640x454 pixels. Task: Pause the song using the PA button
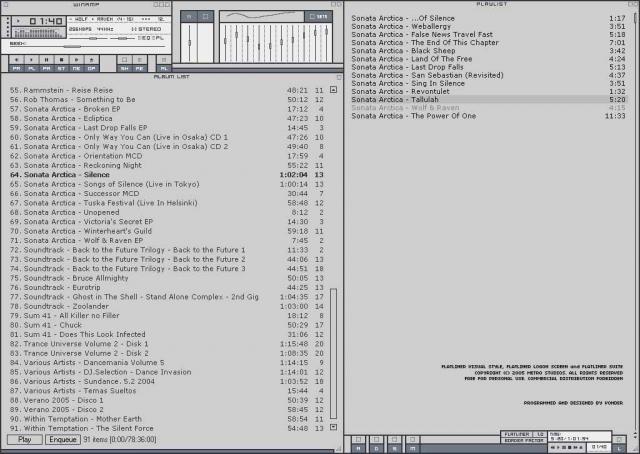pos(46,64)
